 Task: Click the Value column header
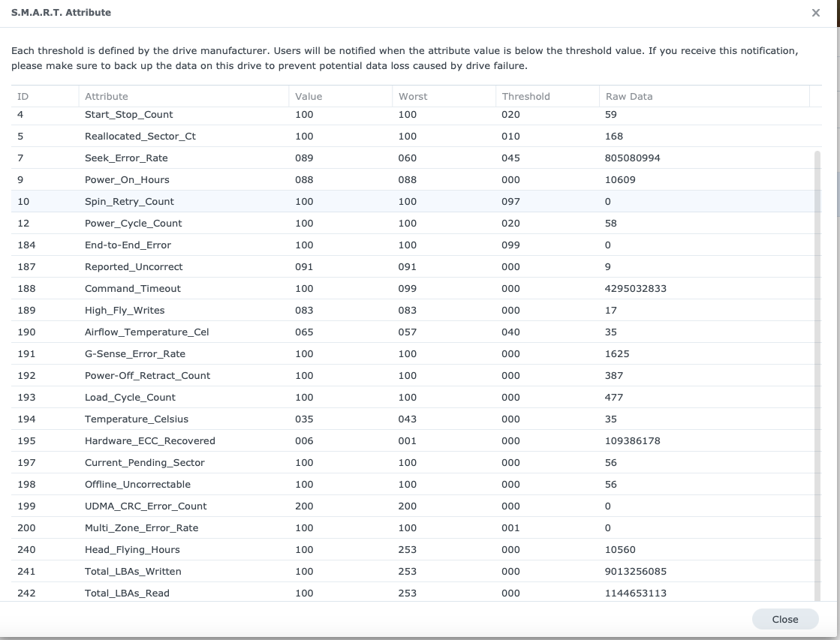click(x=340, y=96)
